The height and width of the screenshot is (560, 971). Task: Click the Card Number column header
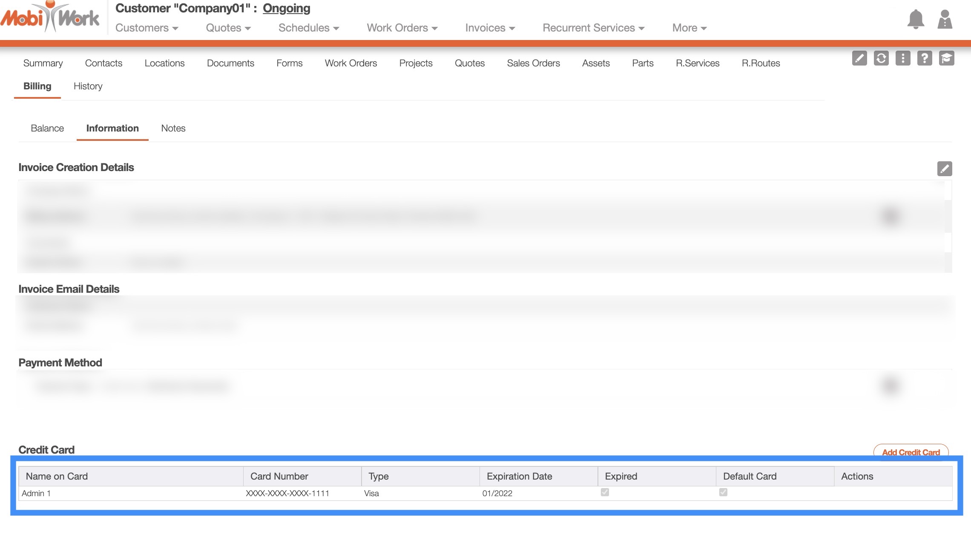(279, 477)
